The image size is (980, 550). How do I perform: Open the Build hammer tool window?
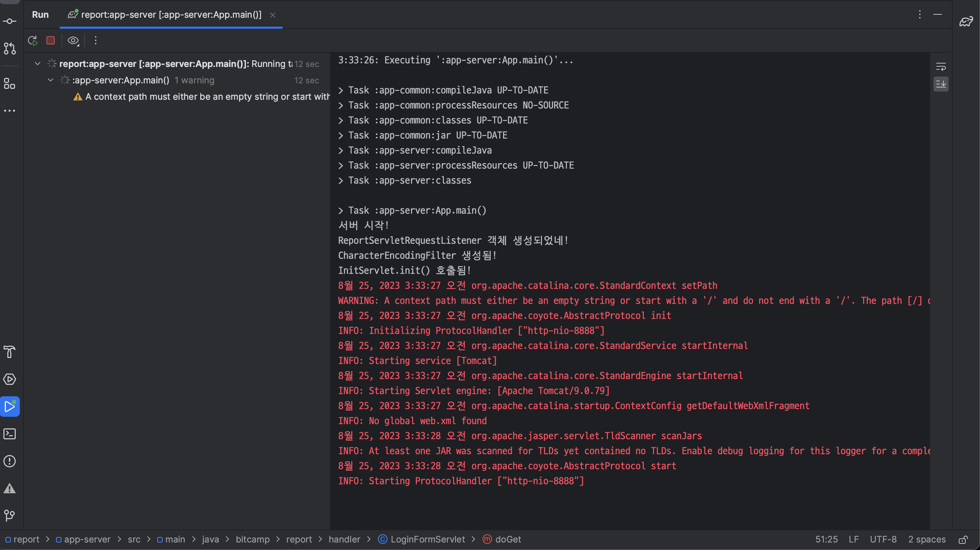point(10,352)
